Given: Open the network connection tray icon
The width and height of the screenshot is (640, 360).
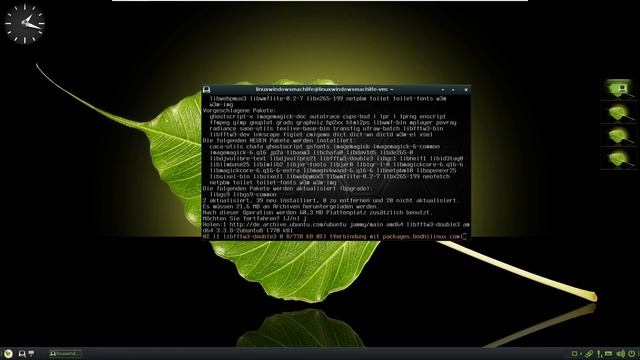Looking at the screenshot, I should coord(600,353).
